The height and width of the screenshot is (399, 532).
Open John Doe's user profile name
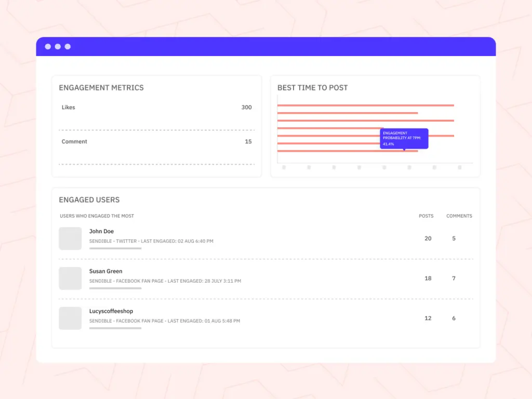[101, 231]
